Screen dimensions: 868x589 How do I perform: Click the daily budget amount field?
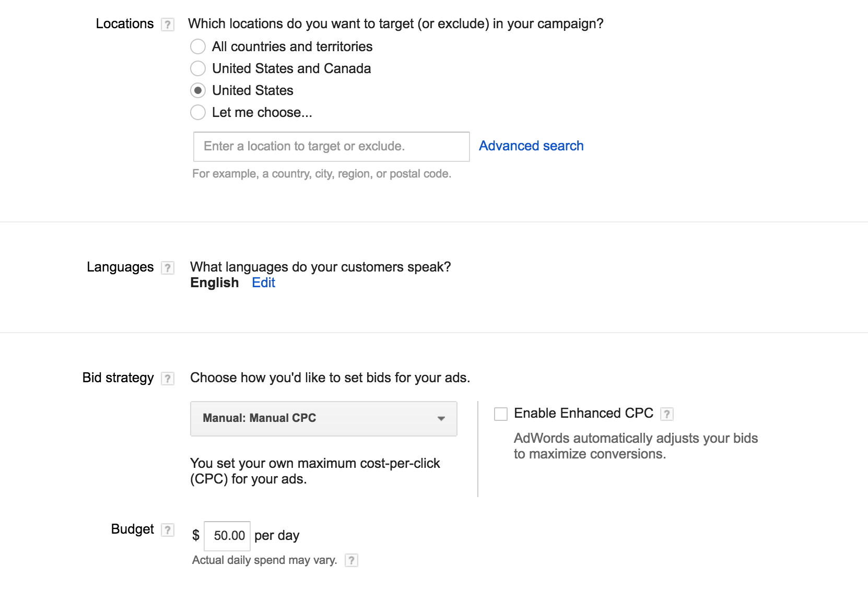pyautogui.click(x=227, y=536)
